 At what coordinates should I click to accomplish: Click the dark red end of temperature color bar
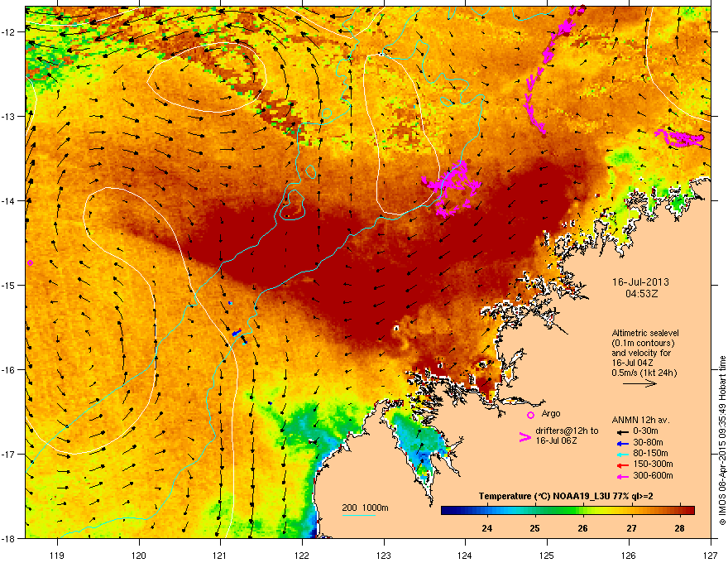(690, 510)
